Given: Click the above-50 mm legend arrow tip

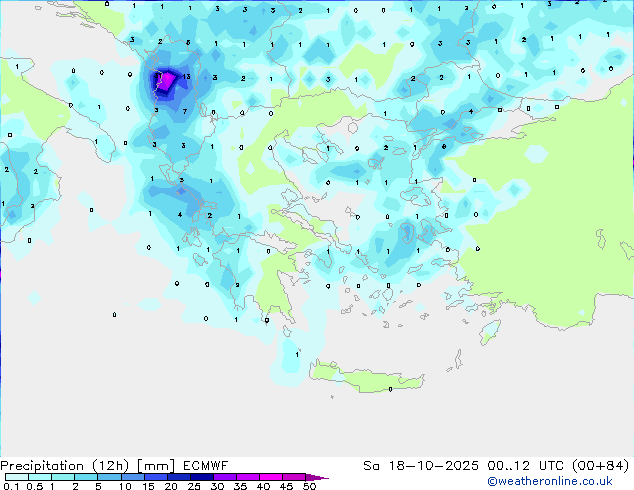Looking at the screenshot, I should 317,477.
